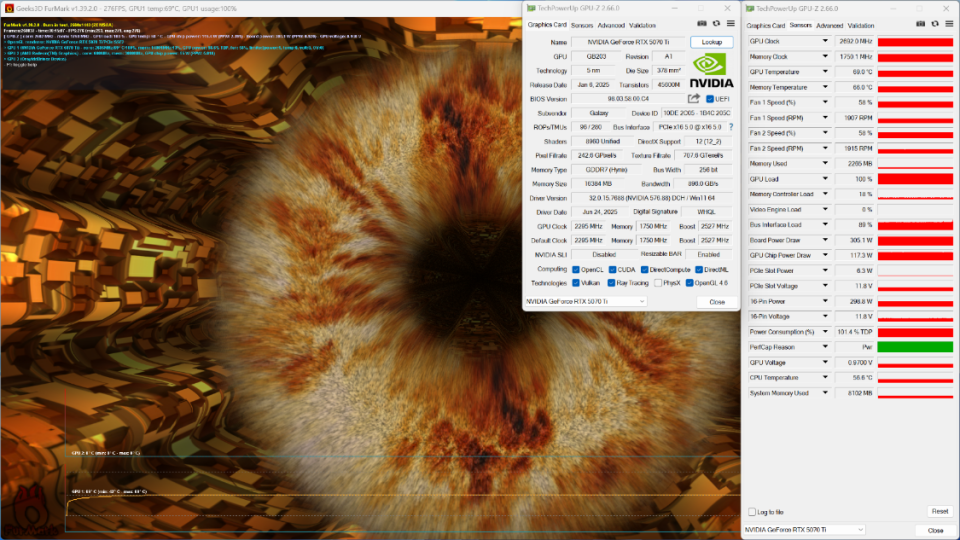Switch to Sensors tab in left GPU-Z window
The width and height of the screenshot is (960, 540).
(582, 26)
